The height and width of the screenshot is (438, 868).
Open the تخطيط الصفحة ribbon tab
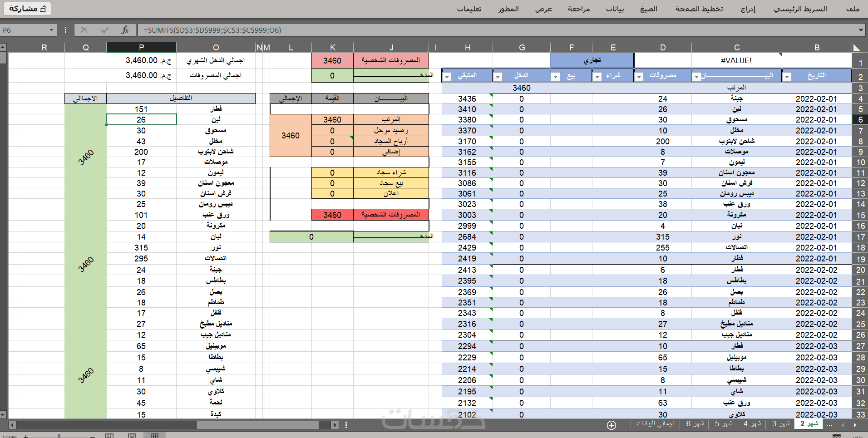(x=699, y=9)
